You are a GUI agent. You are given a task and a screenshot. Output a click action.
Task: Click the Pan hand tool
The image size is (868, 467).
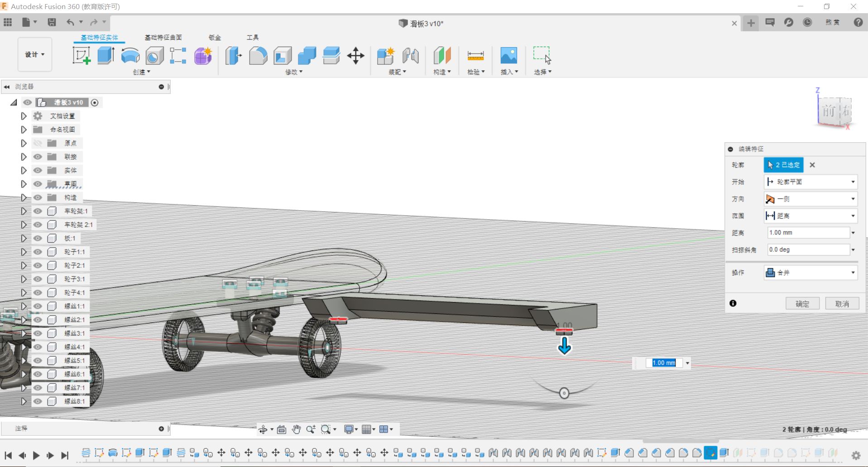coord(296,429)
